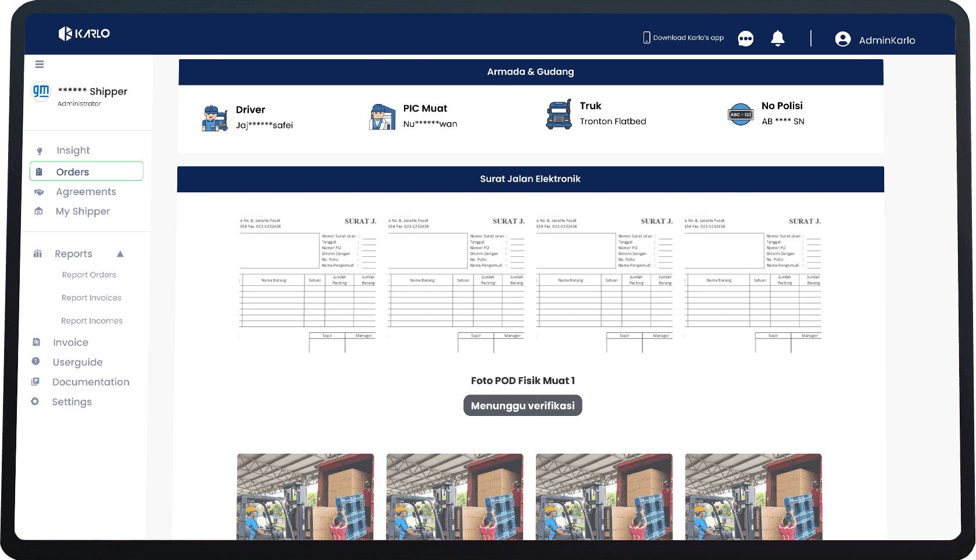Open Report Invoices submenu item
Screen dimensions: 976x560
pyautogui.click(x=91, y=298)
